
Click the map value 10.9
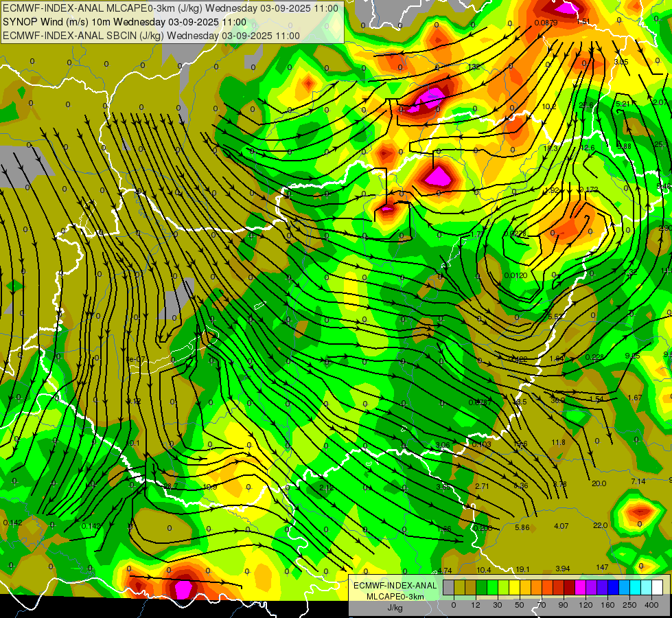210,487
